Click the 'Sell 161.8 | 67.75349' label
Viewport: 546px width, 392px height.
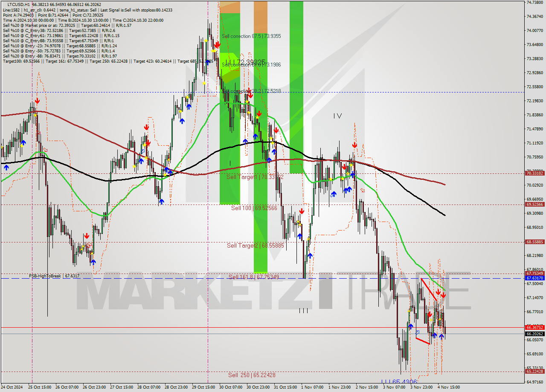pyautogui.click(x=254, y=277)
